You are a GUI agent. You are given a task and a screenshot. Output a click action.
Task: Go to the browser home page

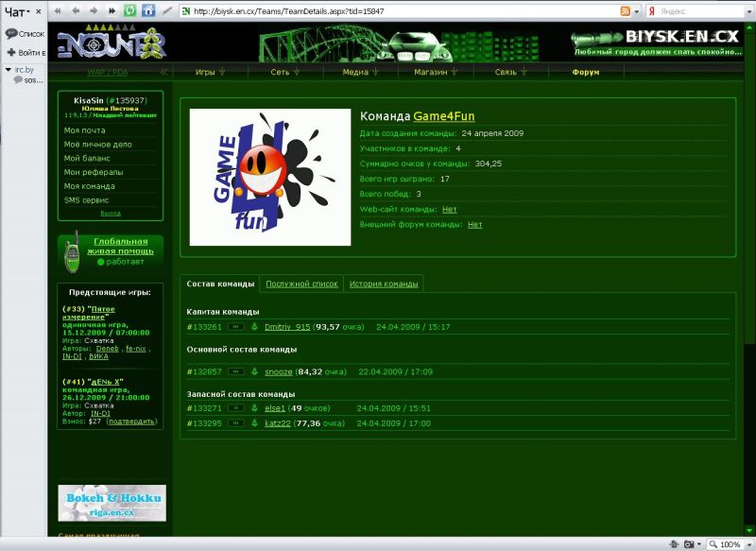tap(148, 10)
